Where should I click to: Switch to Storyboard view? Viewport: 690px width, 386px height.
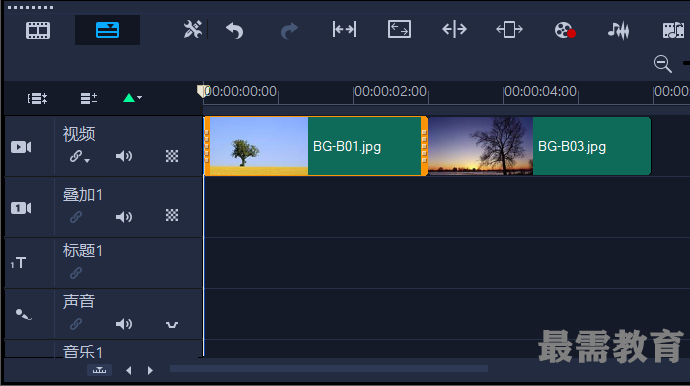38,30
